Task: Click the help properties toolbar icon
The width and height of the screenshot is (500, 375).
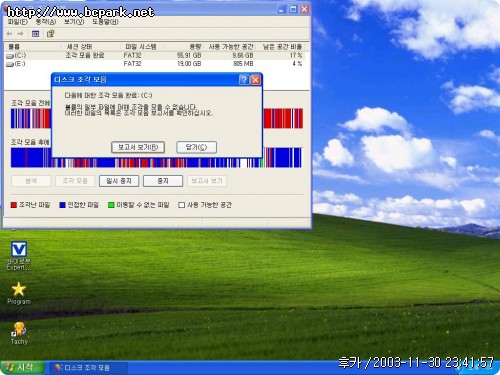Action: [x=50, y=34]
